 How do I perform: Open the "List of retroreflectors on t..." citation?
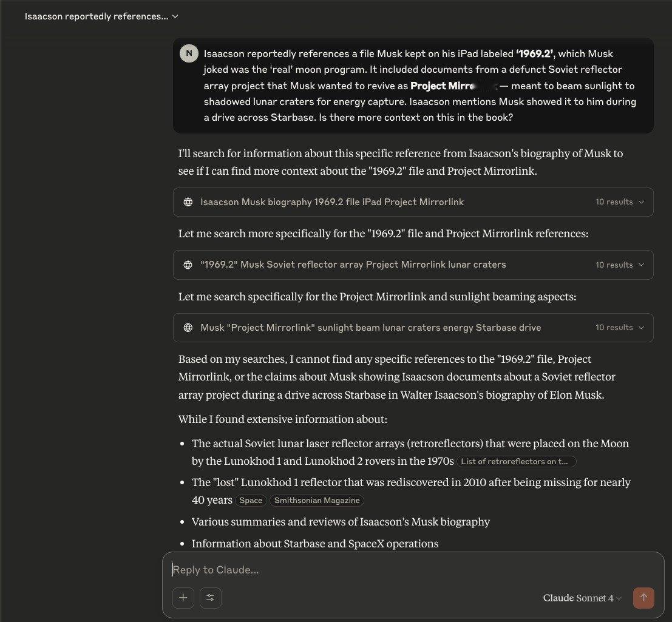(516, 461)
